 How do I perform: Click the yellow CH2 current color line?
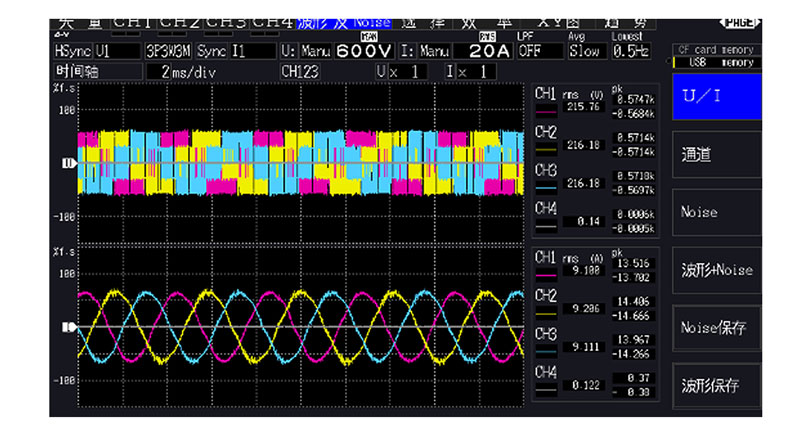click(546, 313)
